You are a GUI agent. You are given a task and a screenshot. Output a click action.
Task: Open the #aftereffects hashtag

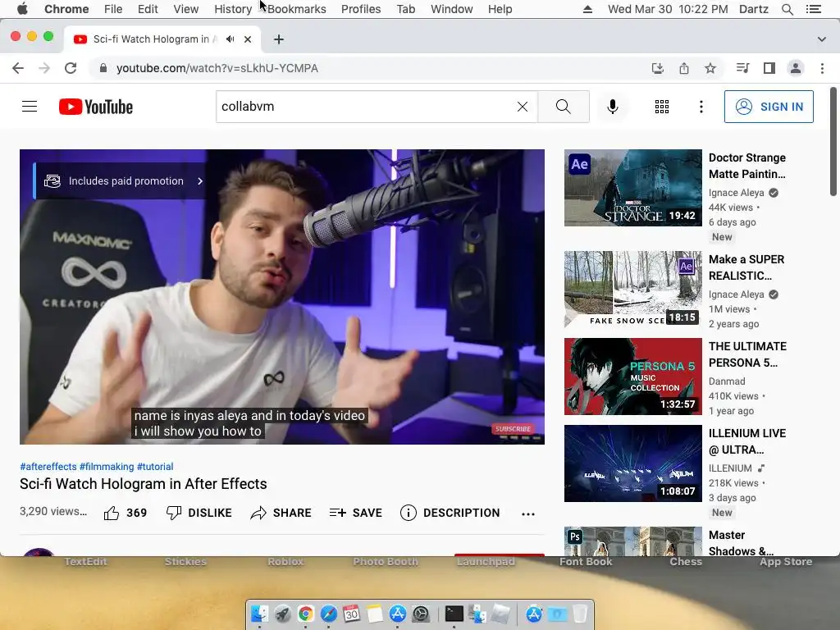pyautogui.click(x=48, y=467)
